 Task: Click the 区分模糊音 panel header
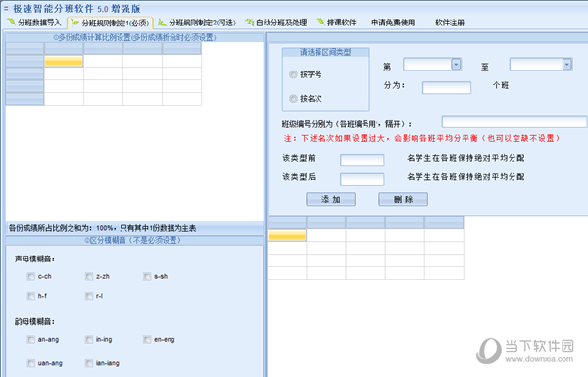(x=134, y=240)
